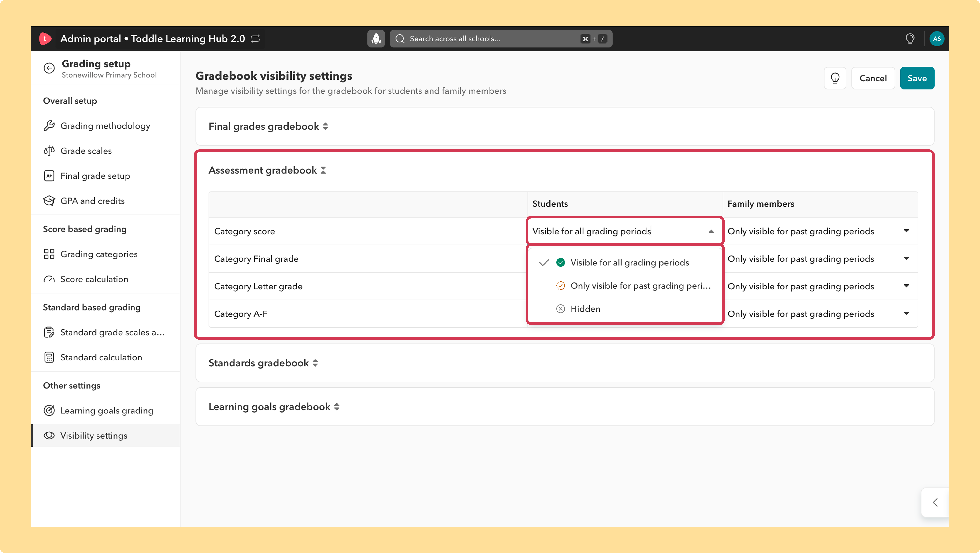Click the Overall setup section label

(70, 101)
